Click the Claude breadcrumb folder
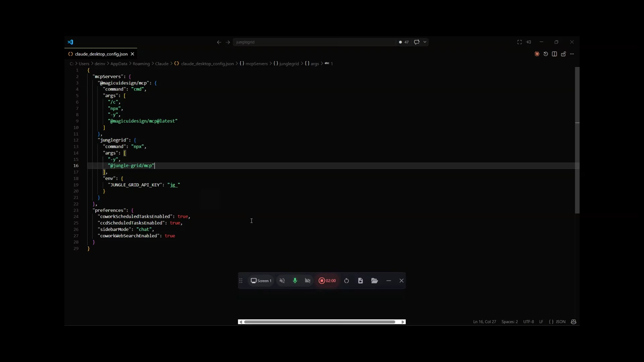The width and height of the screenshot is (644, 362). pyautogui.click(x=162, y=64)
